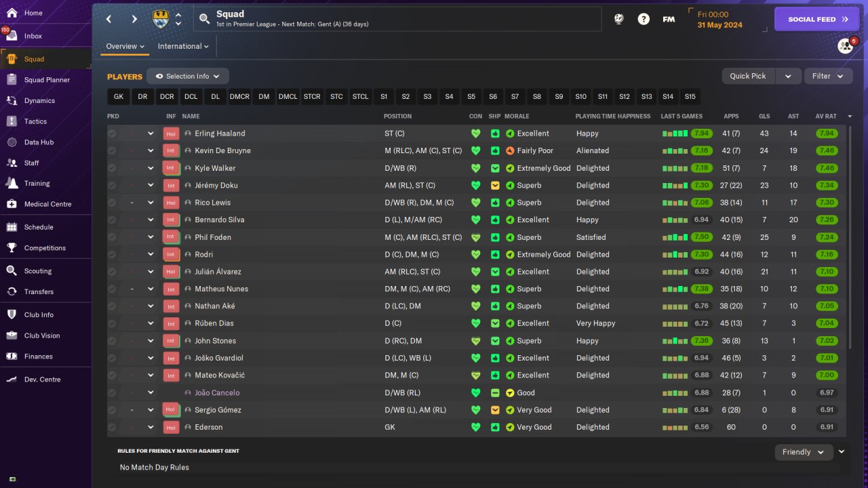Image resolution: width=868 pixels, height=488 pixels.
Task: Click the FM logo icon
Action: pos(669,19)
